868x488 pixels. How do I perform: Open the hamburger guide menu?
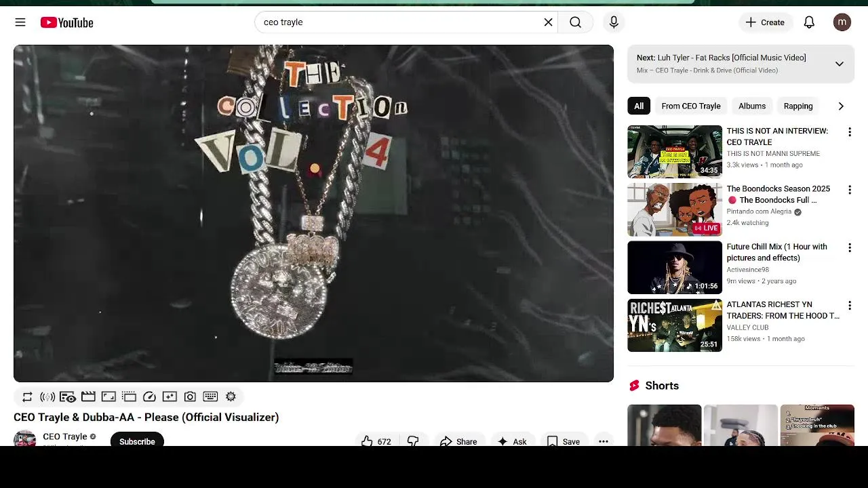point(20,22)
